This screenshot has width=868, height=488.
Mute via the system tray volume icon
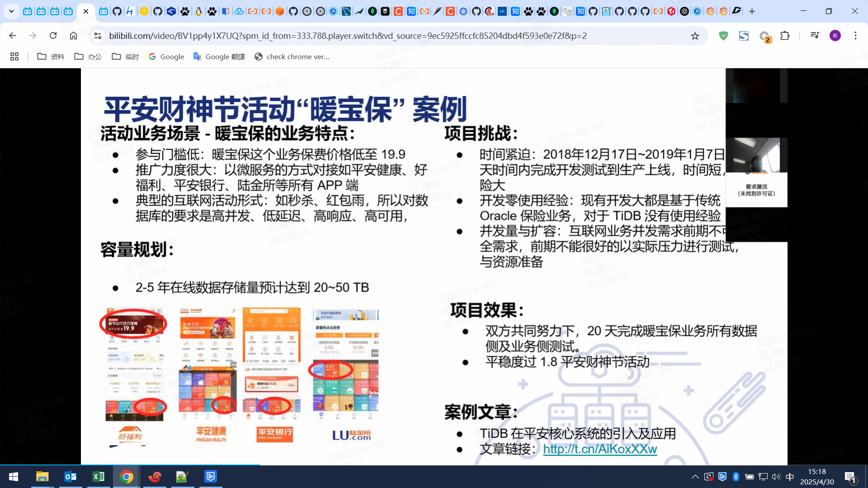[776, 477]
